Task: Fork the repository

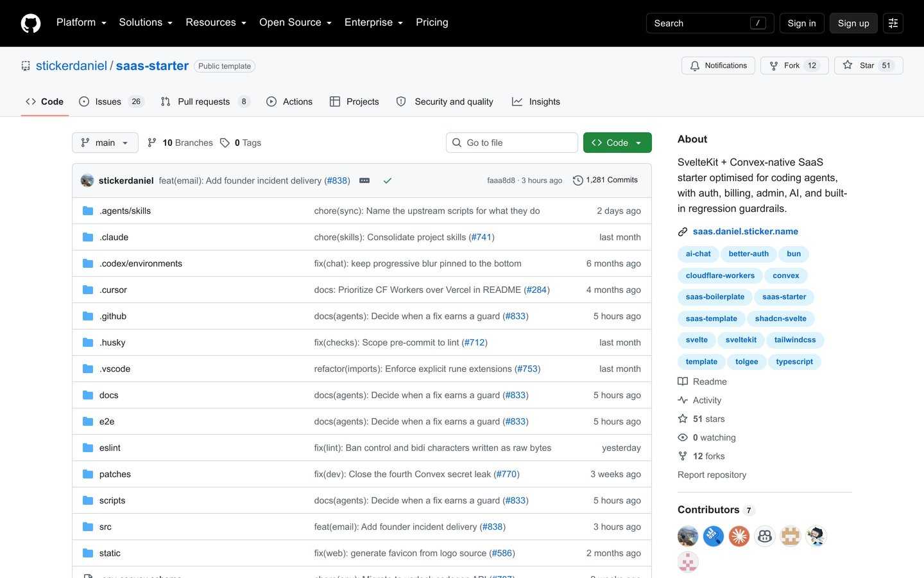Action: coord(794,66)
